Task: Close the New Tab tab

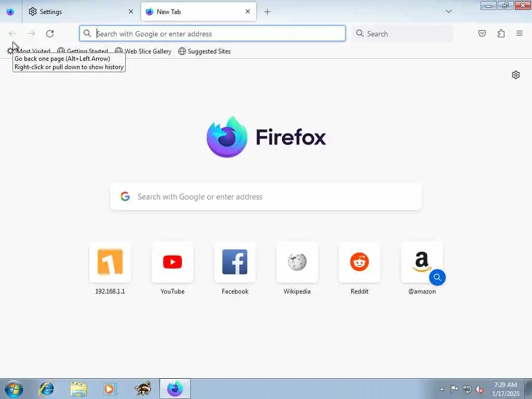Action: [x=248, y=11]
